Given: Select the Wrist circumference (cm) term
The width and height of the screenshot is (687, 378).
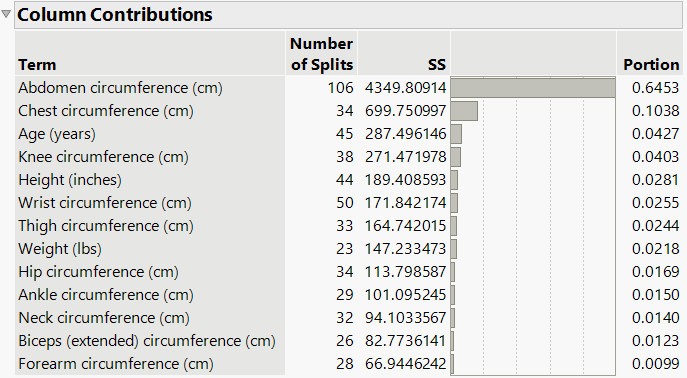Looking at the screenshot, I should tap(105, 203).
